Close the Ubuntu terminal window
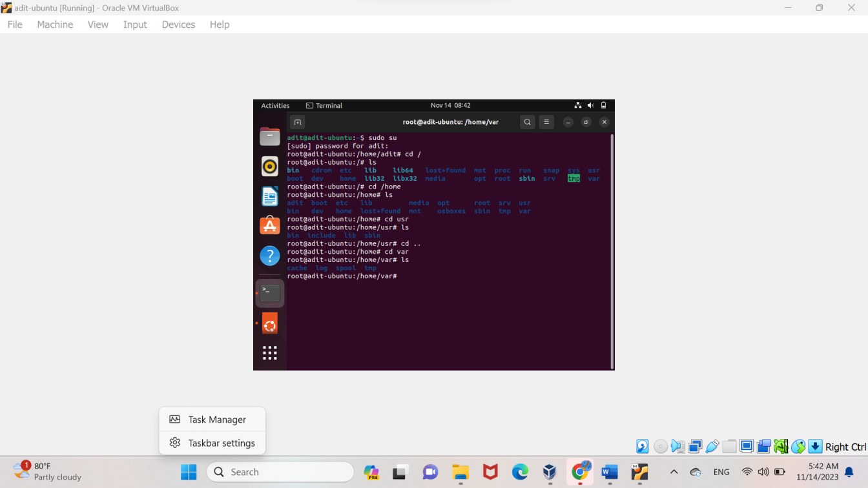This screenshot has height=488, width=868. coord(604,122)
